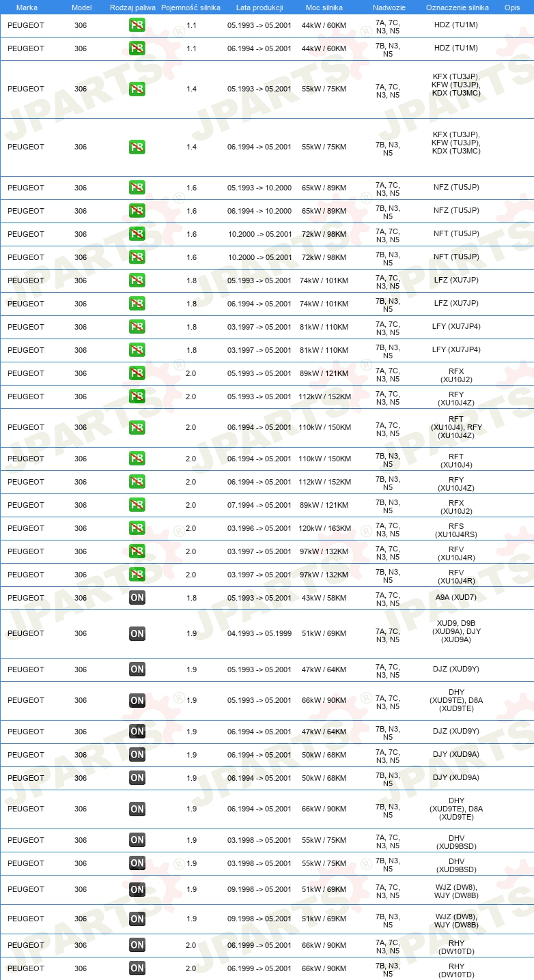Screen dimensions: 534x980
Task: Select the 09.1998 -> 05.2001 cell in the 7B WJZ row
Action: [259, 919]
